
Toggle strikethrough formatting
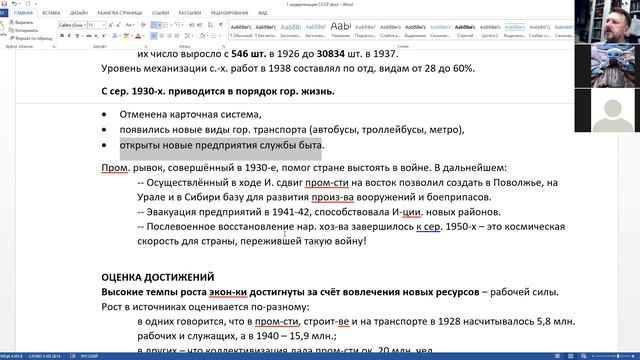pos(89,36)
